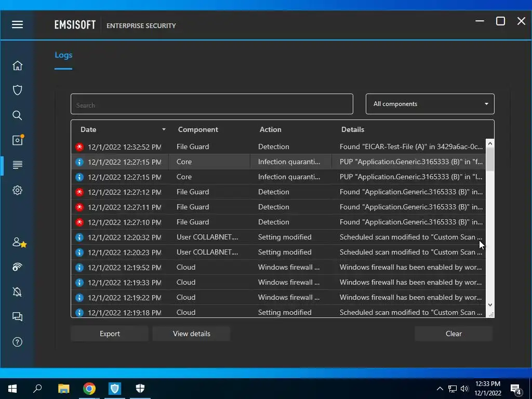Sort by the Action column header
Viewport: 532px width, 399px height.
click(x=270, y=129)
